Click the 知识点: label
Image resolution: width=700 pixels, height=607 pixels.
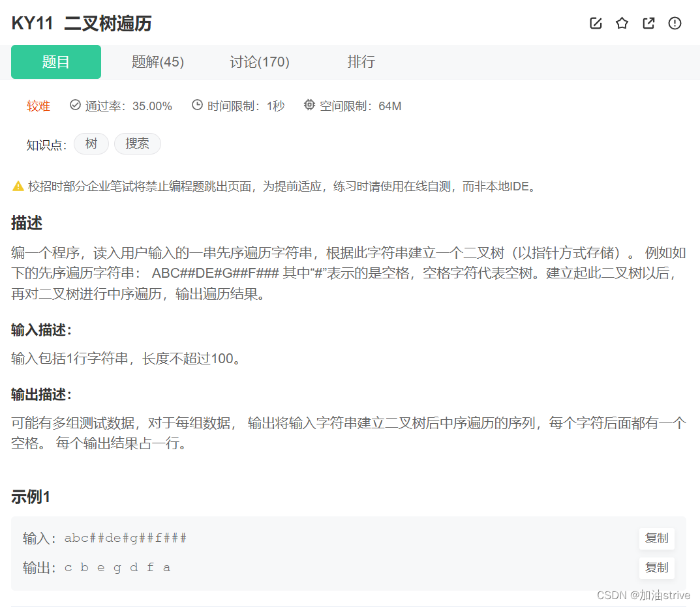pos(46,145)
